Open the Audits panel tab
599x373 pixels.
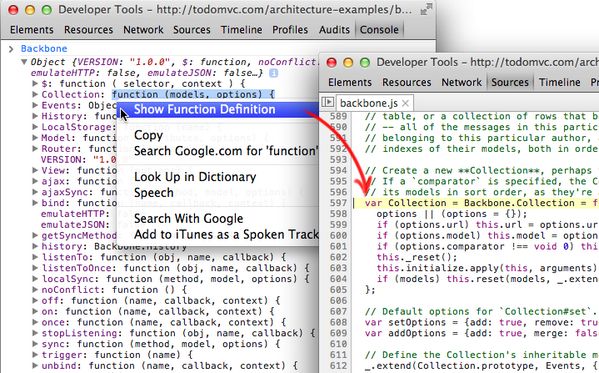pos(334,30)
